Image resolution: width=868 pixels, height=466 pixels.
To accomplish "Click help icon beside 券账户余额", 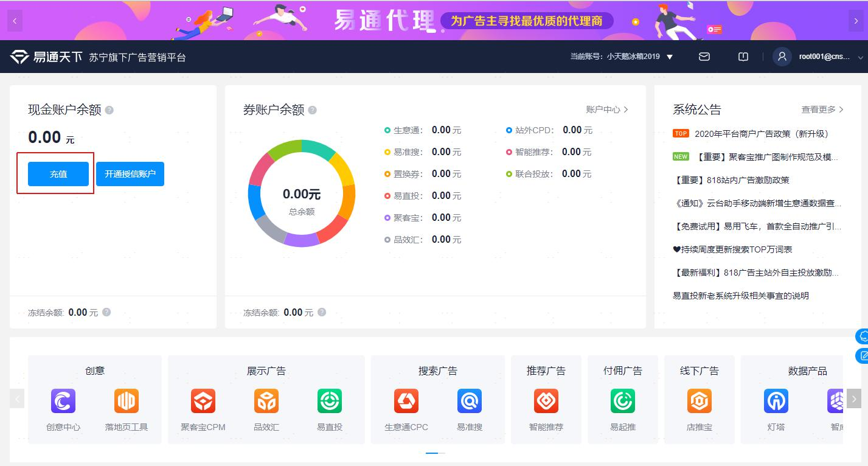I will [313, 110].
